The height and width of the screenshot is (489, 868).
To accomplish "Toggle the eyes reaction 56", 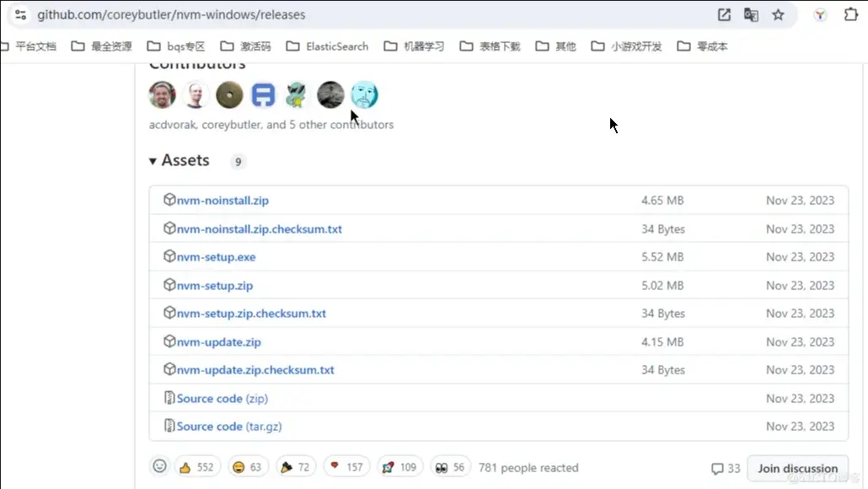I will click(450, 467).
